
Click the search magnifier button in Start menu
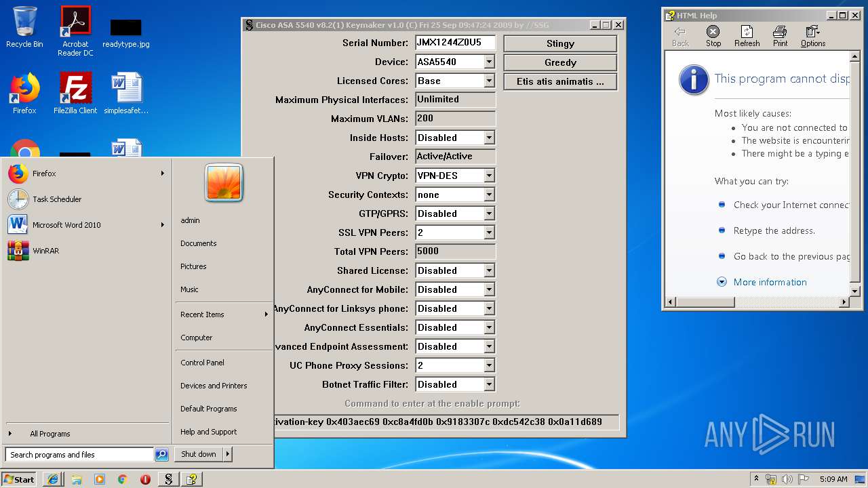(x=161, y=455)
